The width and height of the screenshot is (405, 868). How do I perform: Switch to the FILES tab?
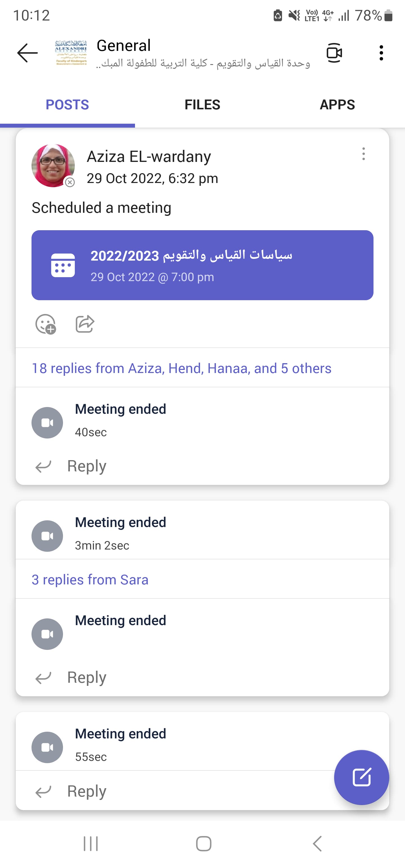point(202,105)
